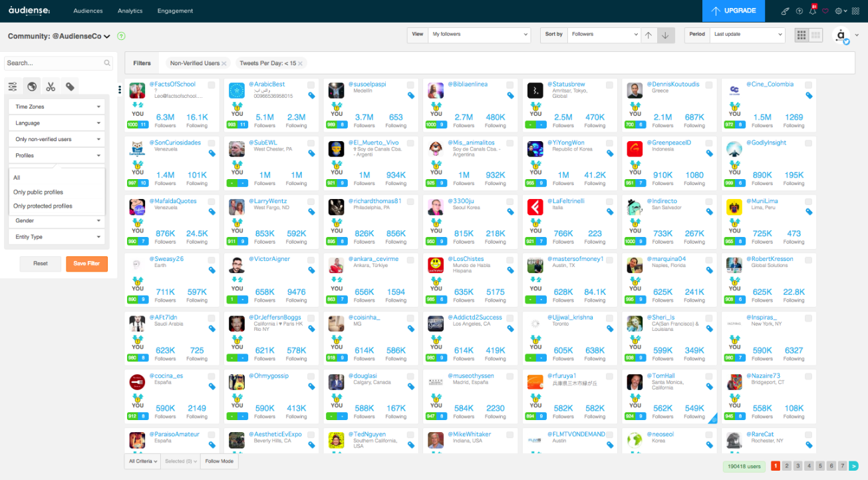Switch to globe filter tab icon
Screen dimensions: 868x480
pyautogui.click(x=31, y=87)
